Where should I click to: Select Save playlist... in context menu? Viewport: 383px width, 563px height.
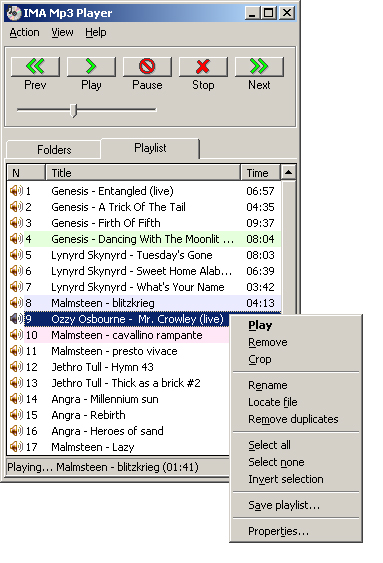pos(284,506)
